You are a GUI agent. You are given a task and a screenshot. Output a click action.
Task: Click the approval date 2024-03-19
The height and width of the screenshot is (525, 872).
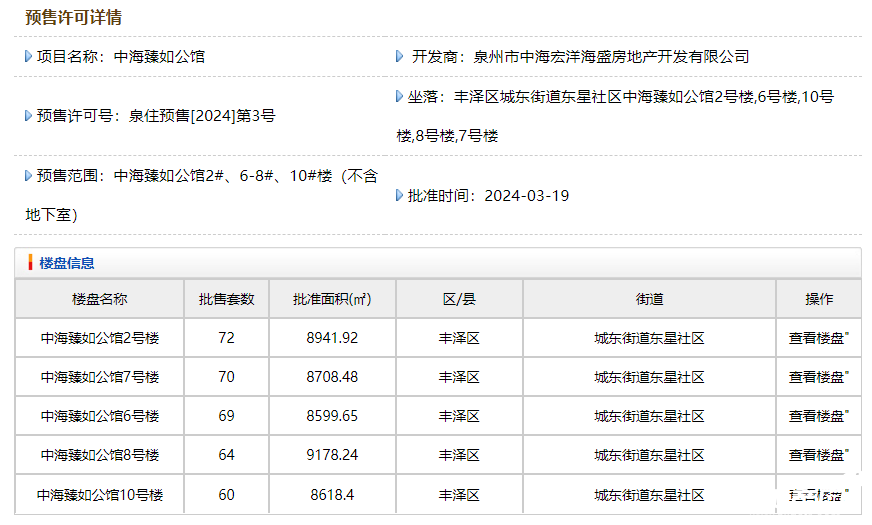(x=527, y=196)
